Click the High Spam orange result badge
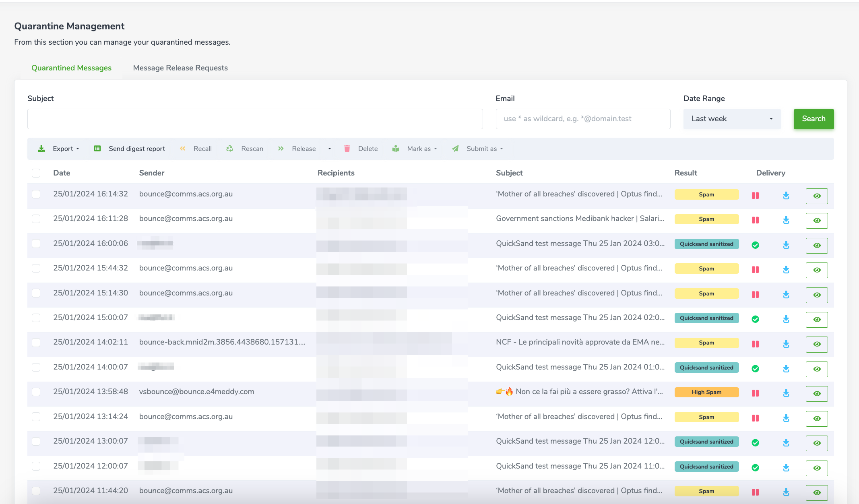Viewport: 859px width, 504px height. (706, 392)
